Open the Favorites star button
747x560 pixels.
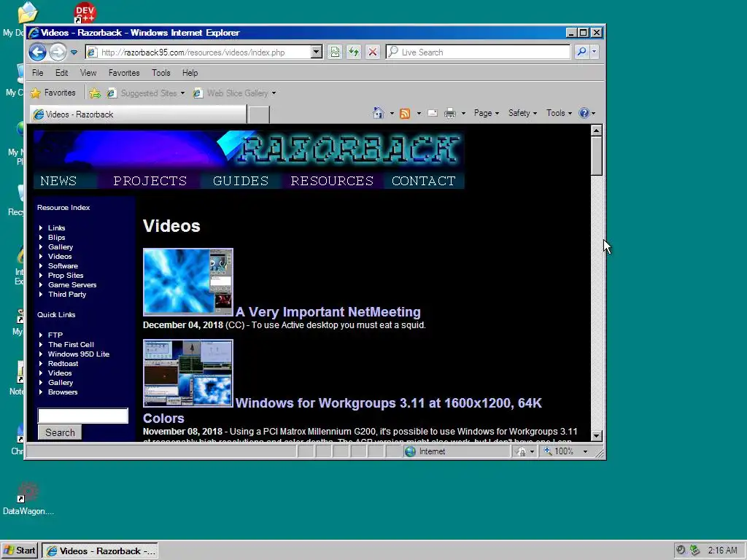[53, 93]
